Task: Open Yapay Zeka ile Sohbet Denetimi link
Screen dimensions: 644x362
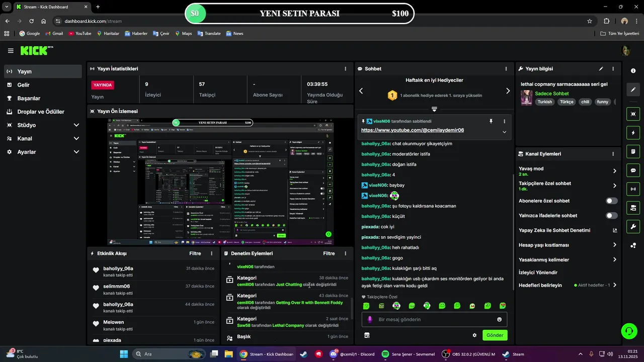Action: (568, 230)
